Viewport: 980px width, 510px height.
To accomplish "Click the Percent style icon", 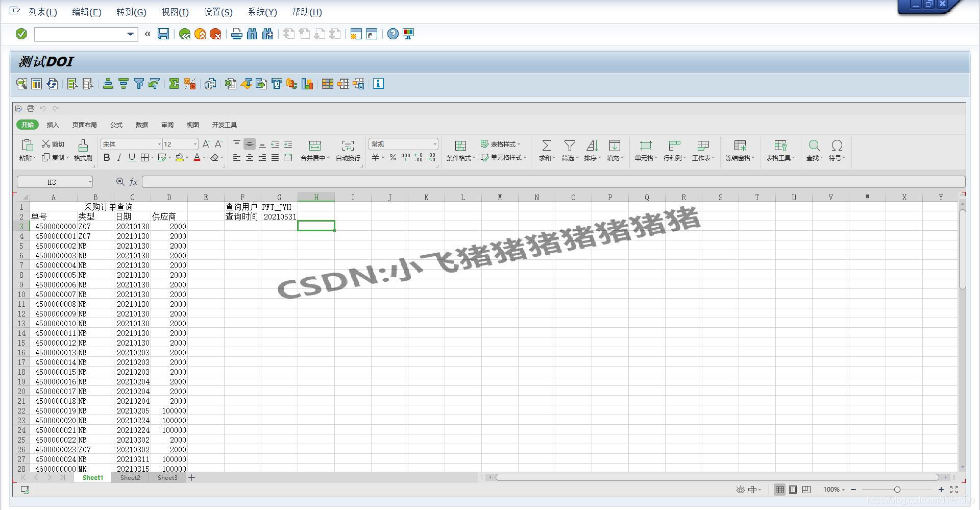I will 393,158.
